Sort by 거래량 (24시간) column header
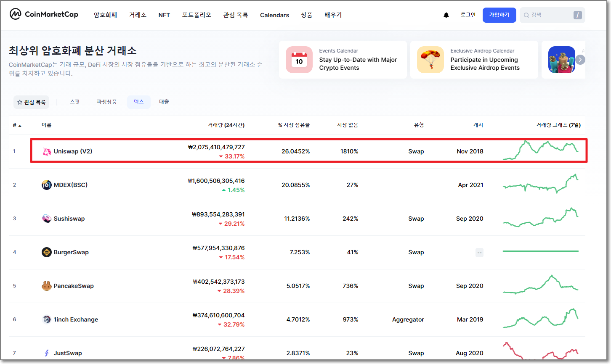Screen dimensions: 611x364 click(x=226, y=125)
